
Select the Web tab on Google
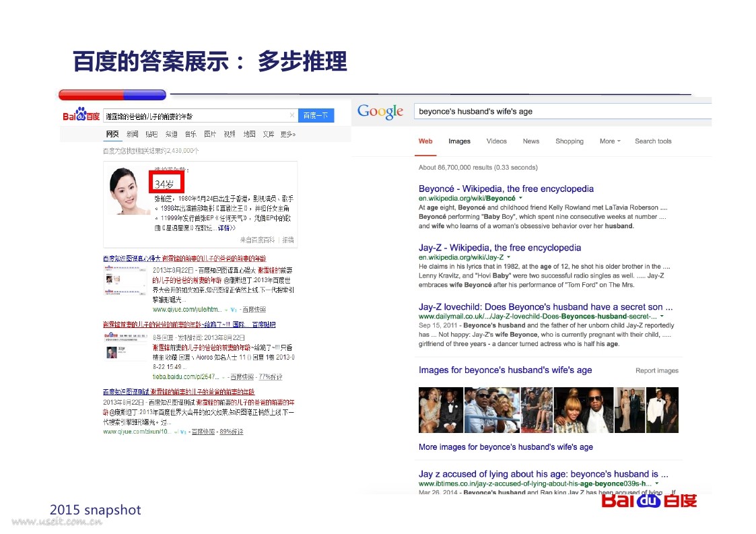pyautogui.click(x=425, y=141)
